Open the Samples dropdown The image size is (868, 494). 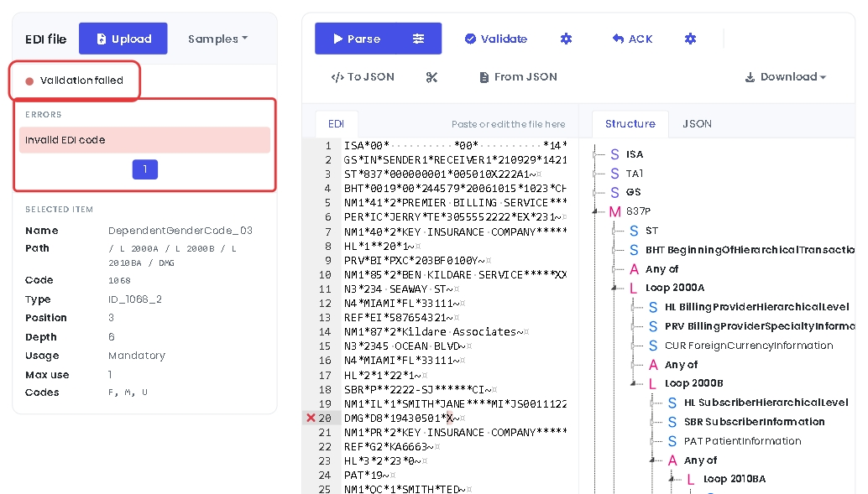tap(217, 39)
